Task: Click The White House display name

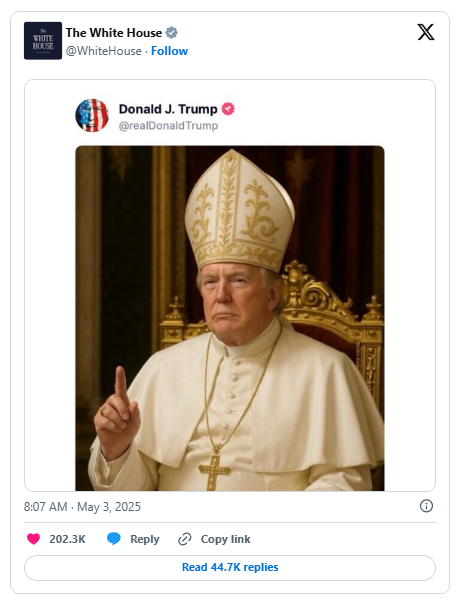Action: [x=114, y=33]
